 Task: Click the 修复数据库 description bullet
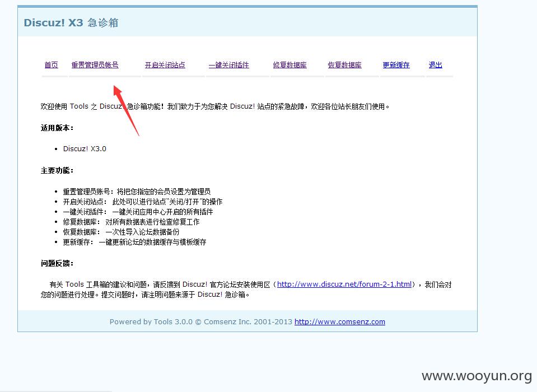pos(131,222)
